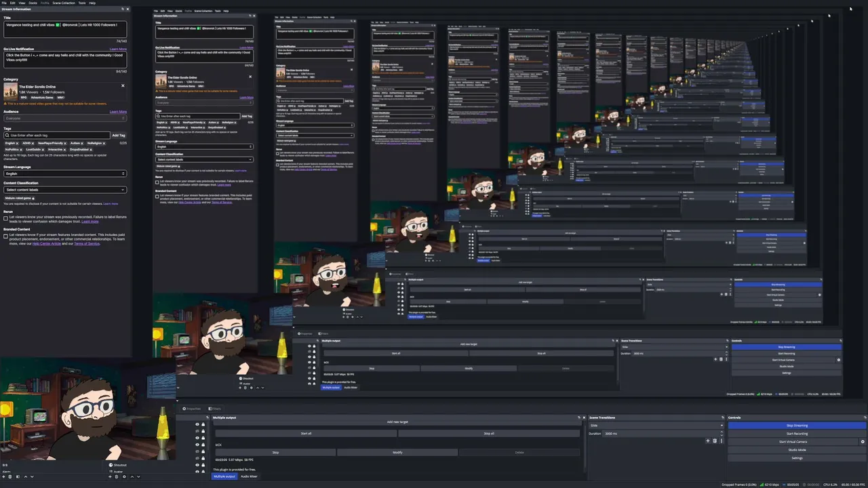The height and width of the screenshot is (488, 868).
Task: Remove the Autism tag in main dock
Action: pyautogui.click(x=82, y=144)
